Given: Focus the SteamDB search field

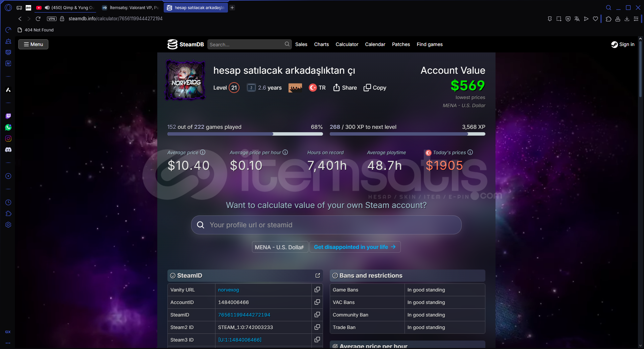Looking at the screenshot, I should point(249,44).
